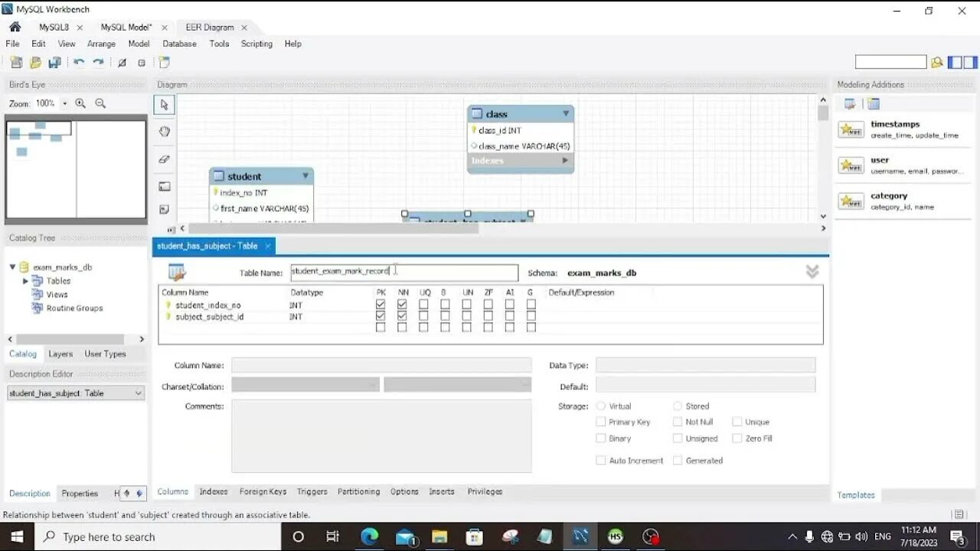Zoom in on the Bird's Eye view

click(x=80, y=103)
